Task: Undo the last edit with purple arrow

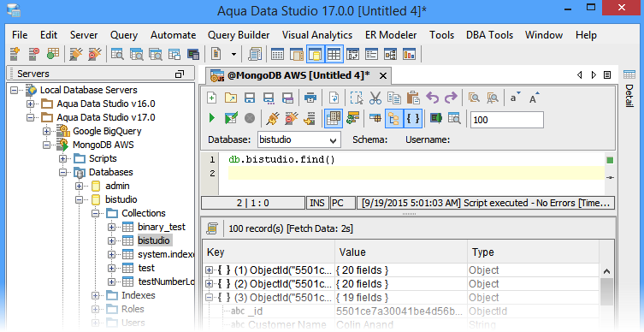Action: tap(432, 98)
